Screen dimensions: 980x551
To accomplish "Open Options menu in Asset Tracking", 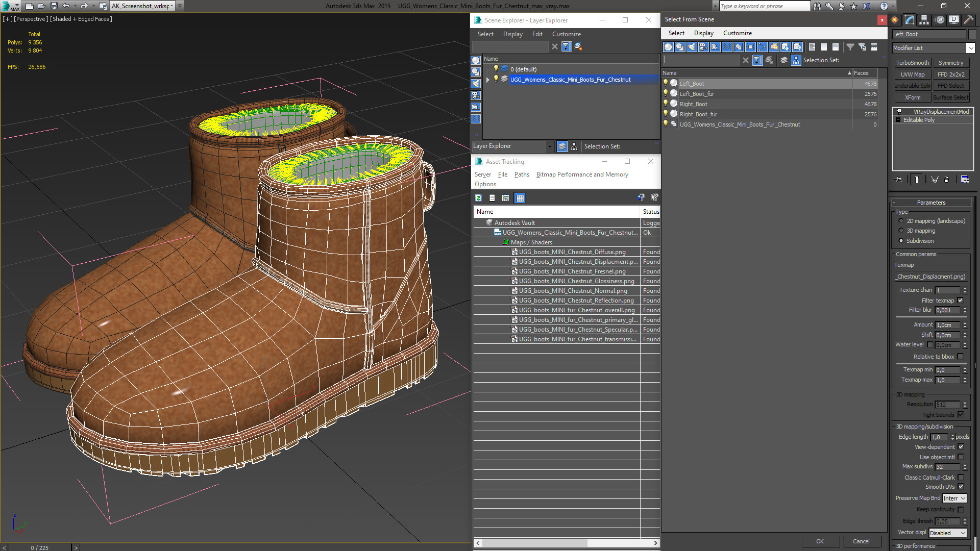I will pos(485,184).
